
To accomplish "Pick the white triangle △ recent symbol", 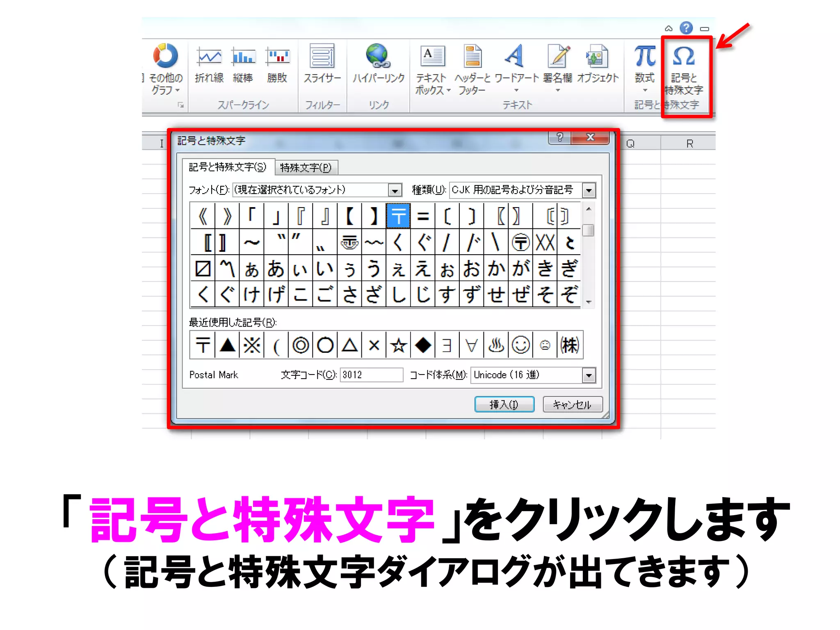I will 349,345.
